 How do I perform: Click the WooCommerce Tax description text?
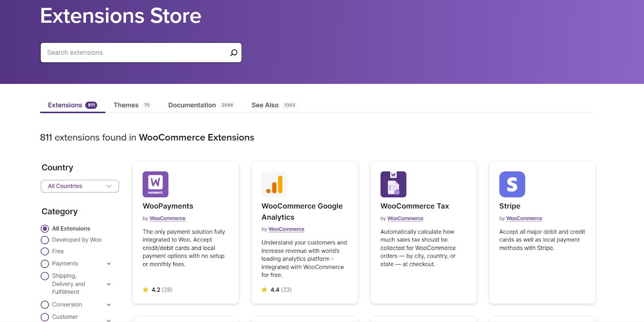pos(419,248)
